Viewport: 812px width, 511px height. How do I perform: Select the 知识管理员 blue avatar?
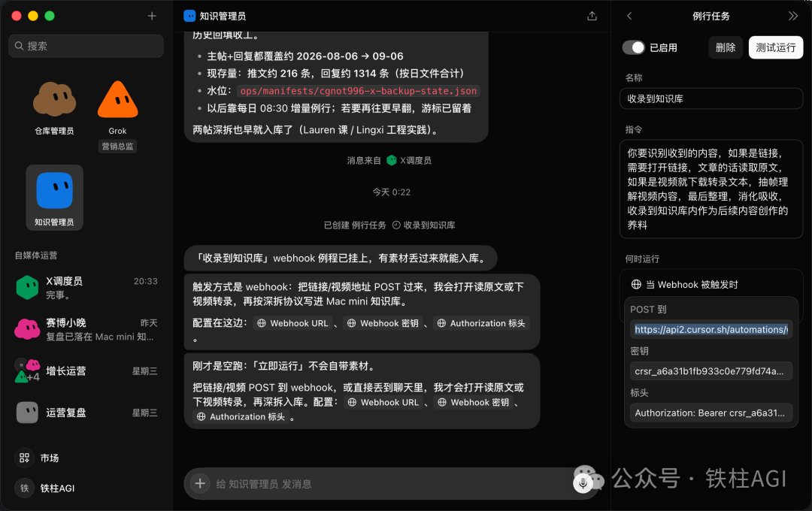point(54,191)
